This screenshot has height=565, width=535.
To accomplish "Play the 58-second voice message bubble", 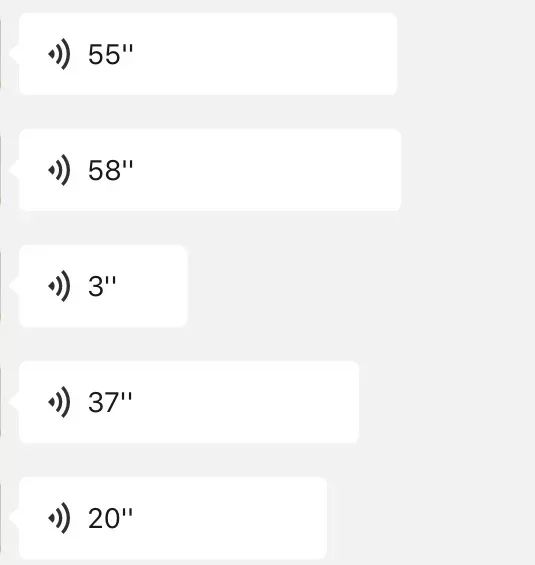I will point(210,170).
